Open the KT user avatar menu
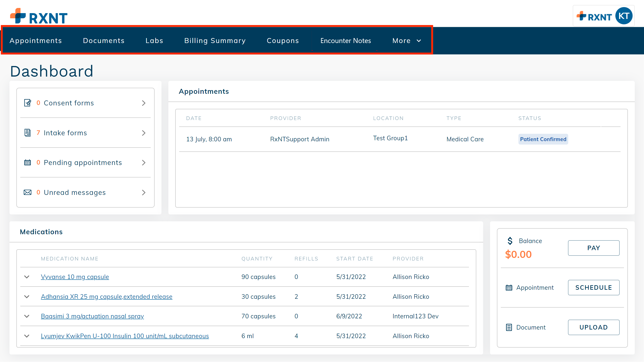644x362 pixels. pyautogui.click(x=624, y=16)
